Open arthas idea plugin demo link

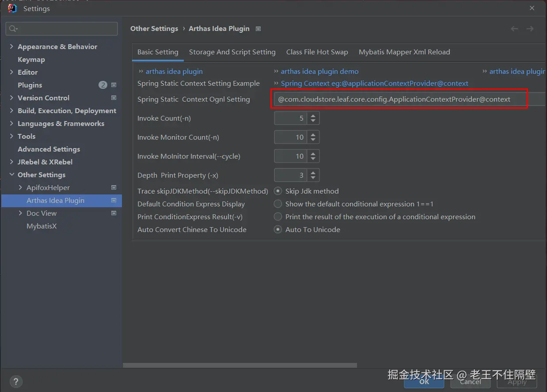click(320, 71)
